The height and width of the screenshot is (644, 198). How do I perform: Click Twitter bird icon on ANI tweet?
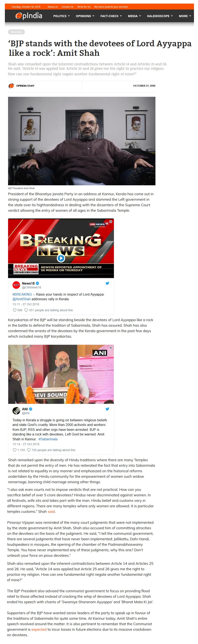[x=107, y=409]
